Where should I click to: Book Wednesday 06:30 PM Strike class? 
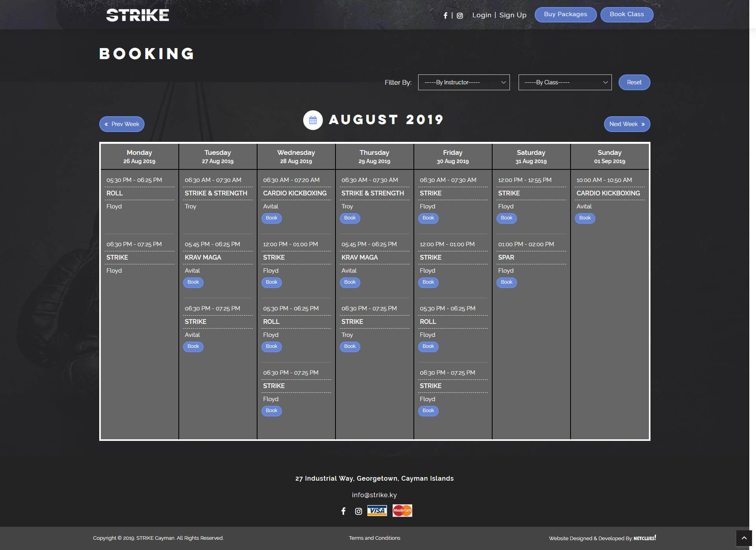tap(272, 411)
